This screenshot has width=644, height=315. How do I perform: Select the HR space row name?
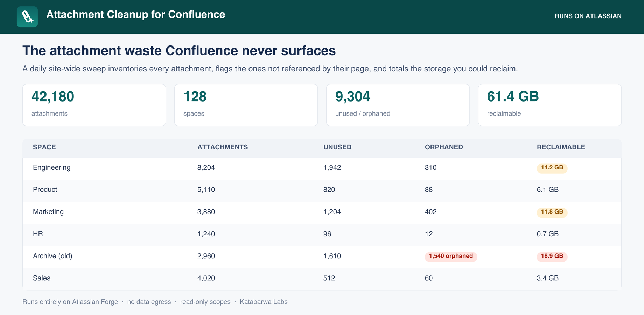pyautogui.click(x=38, y=234)
